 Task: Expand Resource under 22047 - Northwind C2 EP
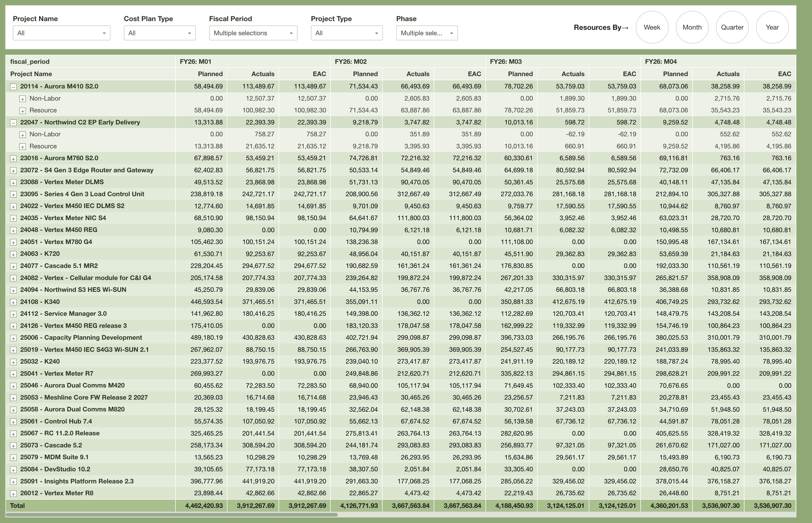pos(23,147)
